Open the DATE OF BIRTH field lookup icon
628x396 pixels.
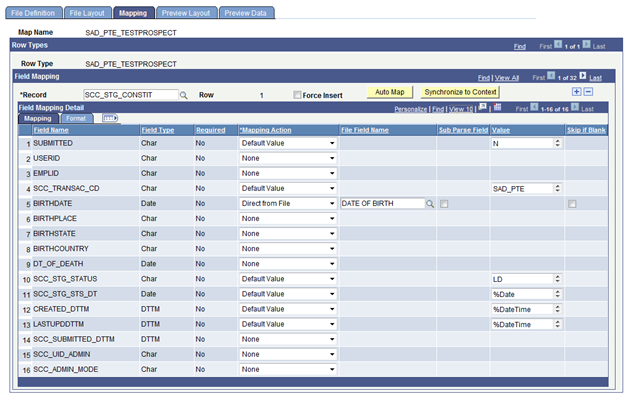tap(430, 204)
